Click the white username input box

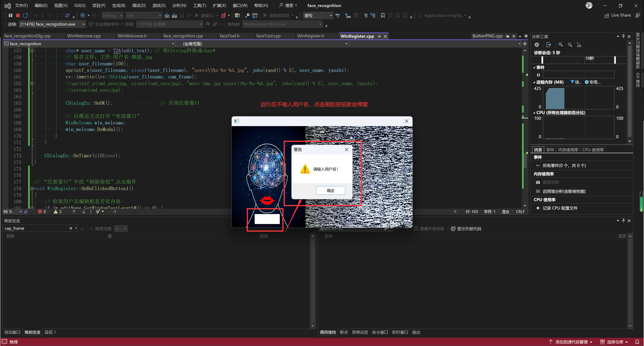pyautogui.click(x=267, y=219)
